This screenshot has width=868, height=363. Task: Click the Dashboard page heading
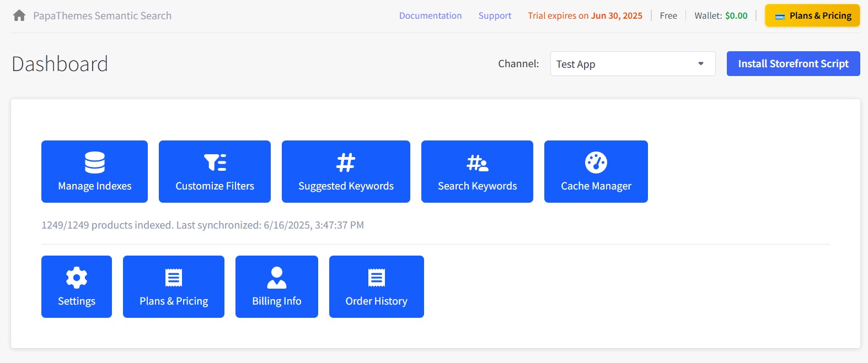pyautogui.click(x=60, y=64)
